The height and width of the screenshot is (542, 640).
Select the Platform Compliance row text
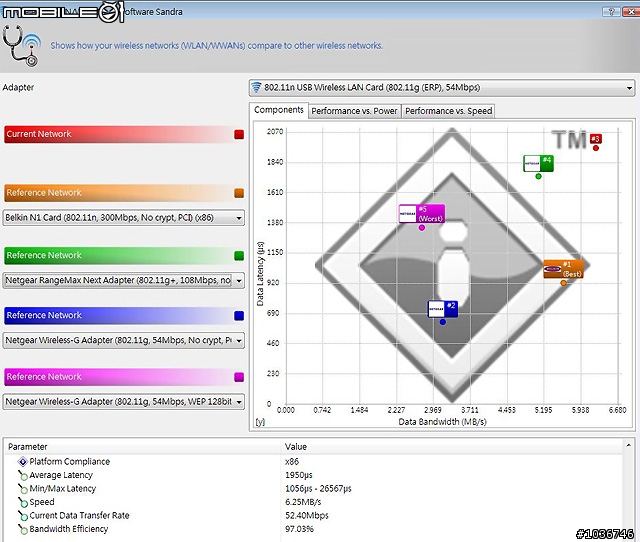point(70,462)
